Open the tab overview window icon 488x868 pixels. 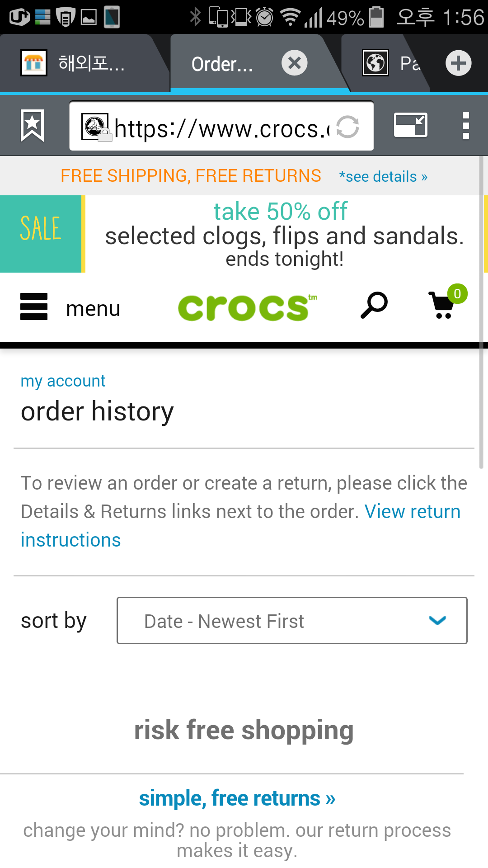(410, 125)
